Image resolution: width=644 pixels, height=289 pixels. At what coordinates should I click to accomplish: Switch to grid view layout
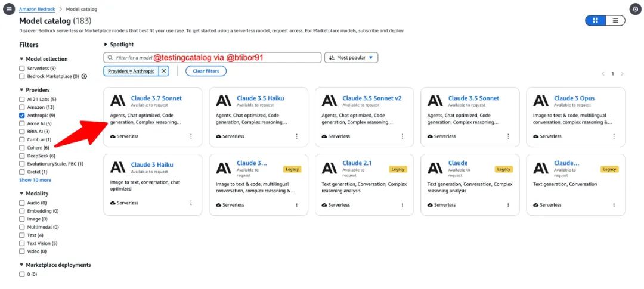point(595,21)
